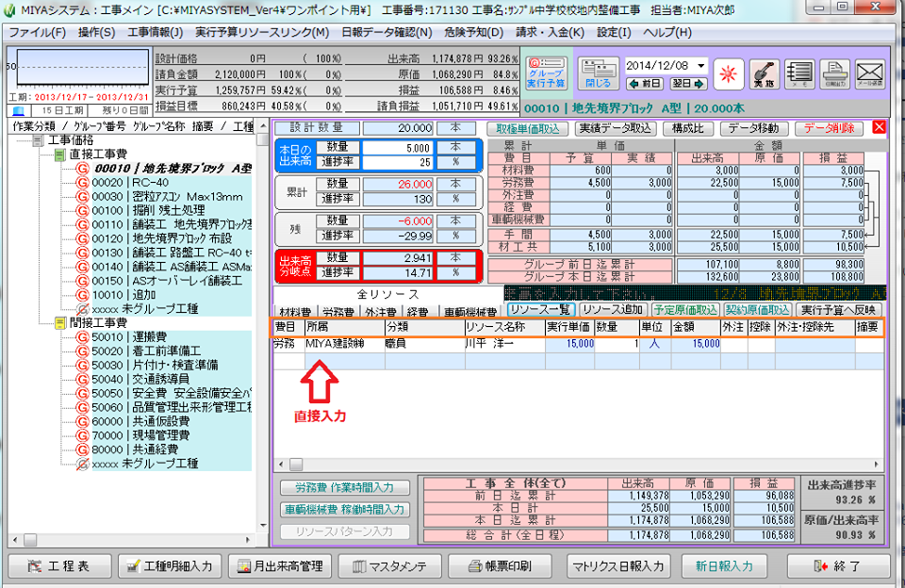
Task: Click the 実行単価 cell showing 15,000
Action: click(x=569, y=344)
